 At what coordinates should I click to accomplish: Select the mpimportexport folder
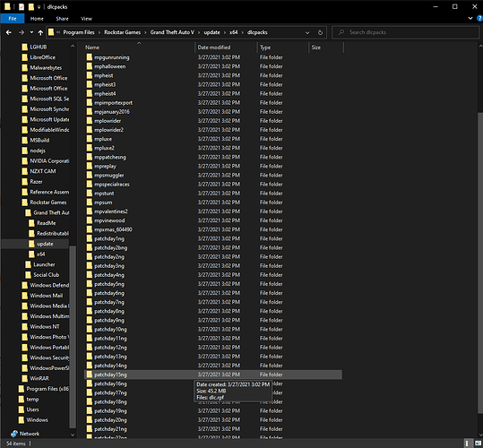click(113, 103)
